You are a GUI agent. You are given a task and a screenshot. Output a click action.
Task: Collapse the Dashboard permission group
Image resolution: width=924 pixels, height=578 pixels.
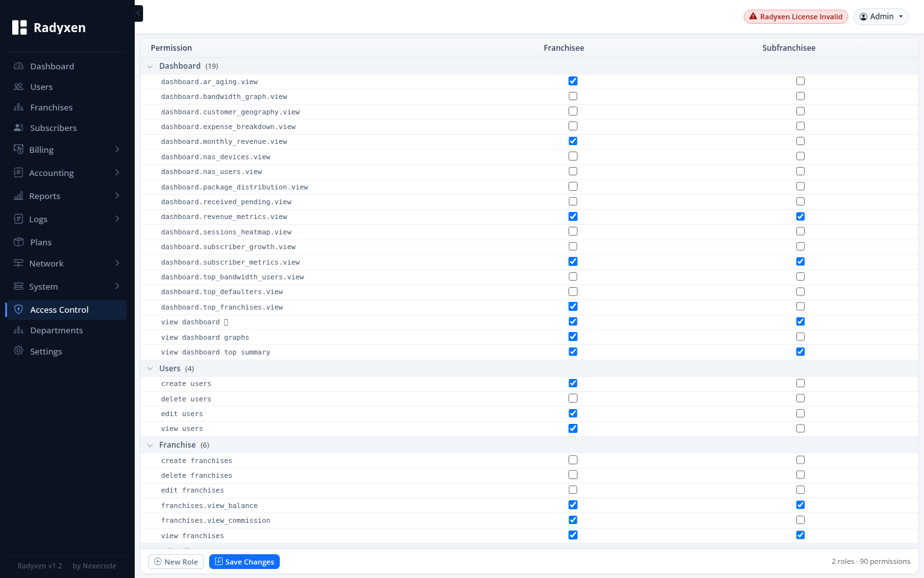(x=150, y=66)
